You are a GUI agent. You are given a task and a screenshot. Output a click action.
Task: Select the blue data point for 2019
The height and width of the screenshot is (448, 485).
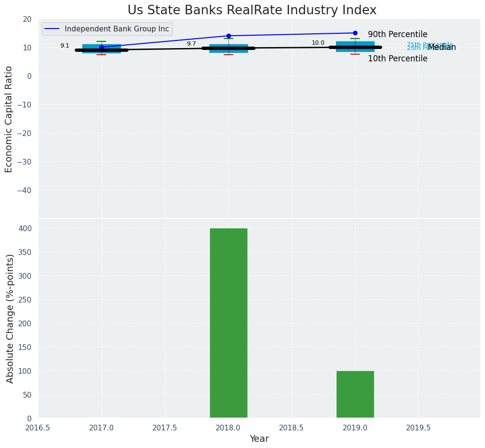tap(355, 33)
